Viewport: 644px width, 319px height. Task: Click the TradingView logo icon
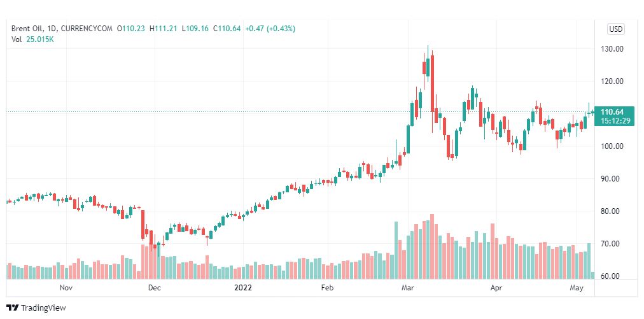(12, 308)
